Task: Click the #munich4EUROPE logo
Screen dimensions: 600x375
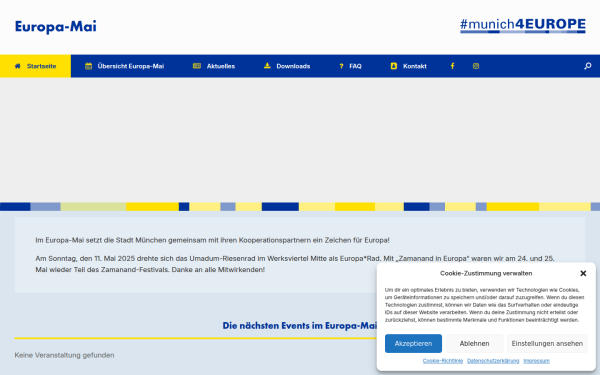Action: pyautogui.click(x=523, y=26)
